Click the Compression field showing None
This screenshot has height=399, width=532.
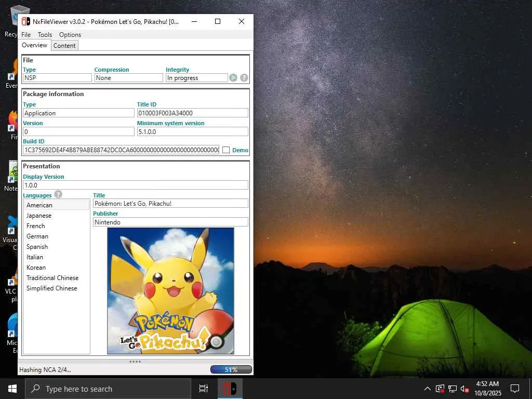tap(129, 78)
